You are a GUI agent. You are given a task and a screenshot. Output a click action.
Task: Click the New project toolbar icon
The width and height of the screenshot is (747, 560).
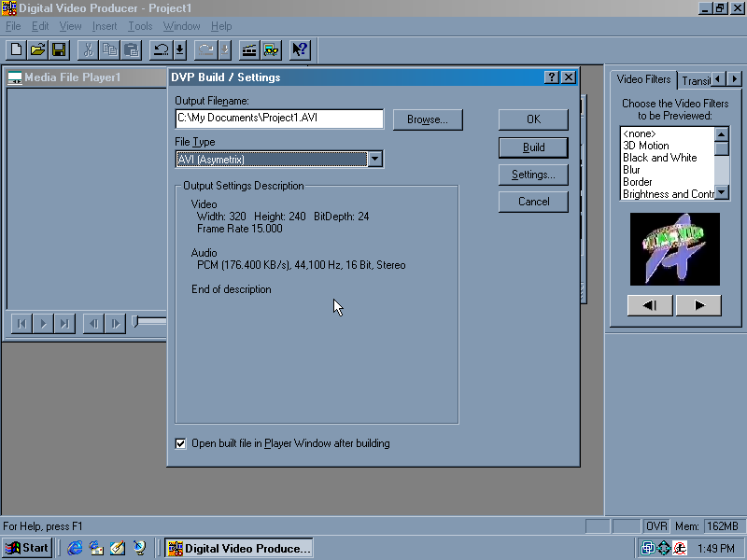click(x=16, y=49)
